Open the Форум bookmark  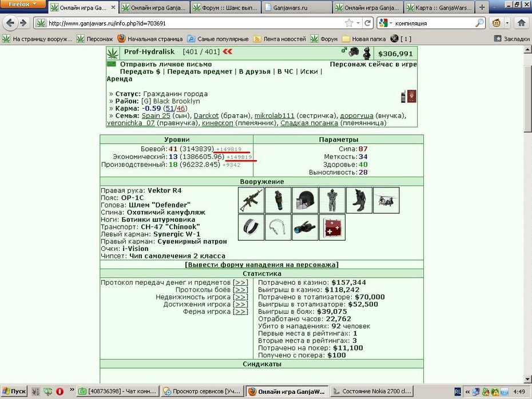pyautogui.click(x=324, y=39)
